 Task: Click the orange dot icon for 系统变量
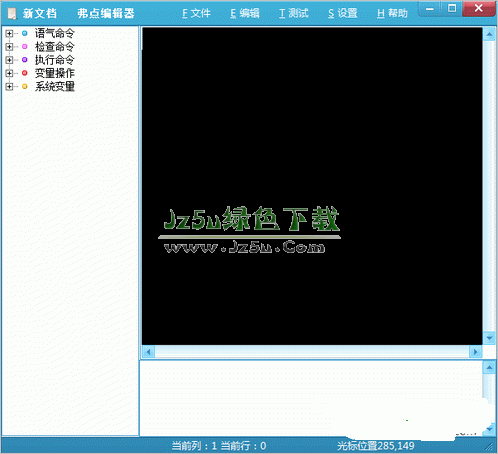pos(25,86)
